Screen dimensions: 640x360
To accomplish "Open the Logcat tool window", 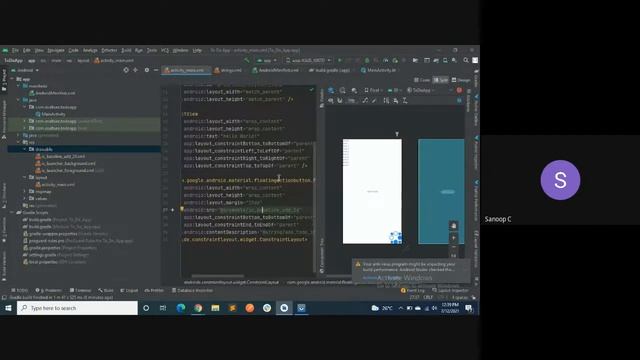I will 129,291.
